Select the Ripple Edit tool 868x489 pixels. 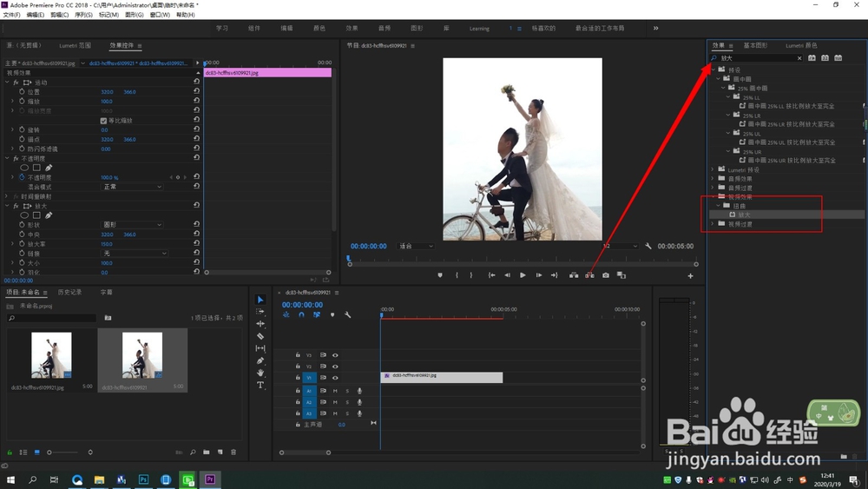click(260, 324)
